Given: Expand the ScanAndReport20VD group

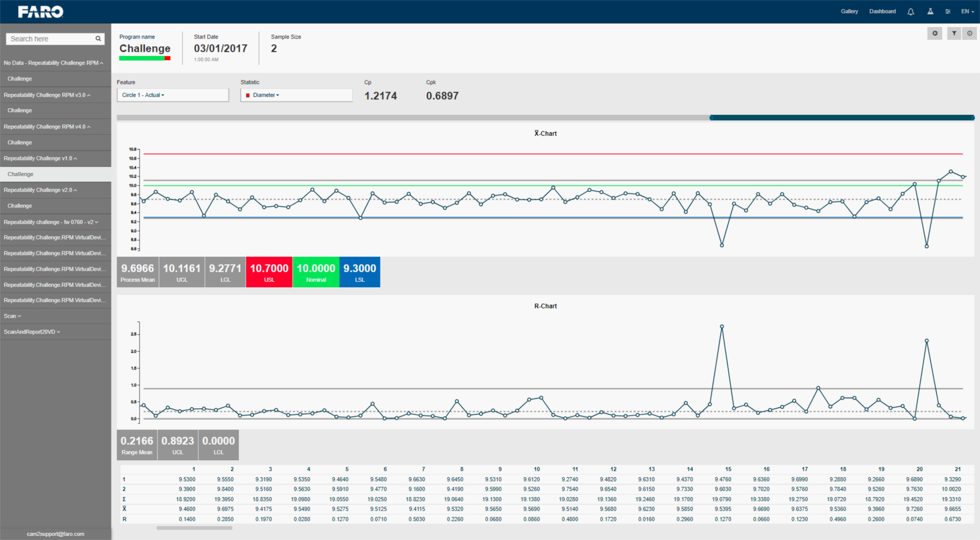Looking at the screenshot, I should 32,332.
